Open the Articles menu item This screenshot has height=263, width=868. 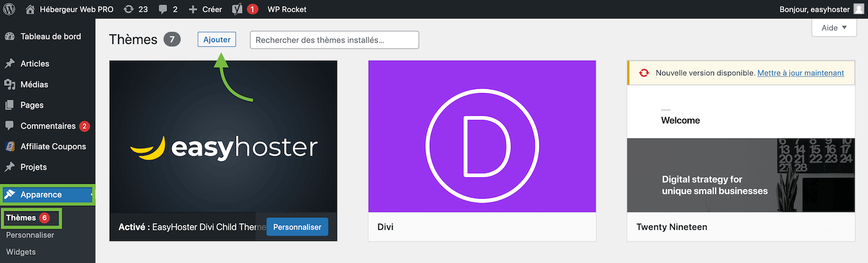click(x=35, y=64)
